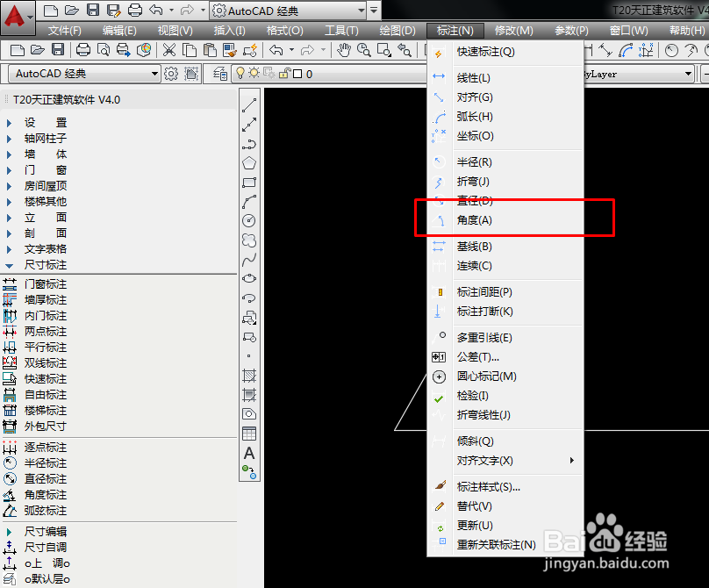
Task: Open the 文件(F) menu
Action: [65, 31]
